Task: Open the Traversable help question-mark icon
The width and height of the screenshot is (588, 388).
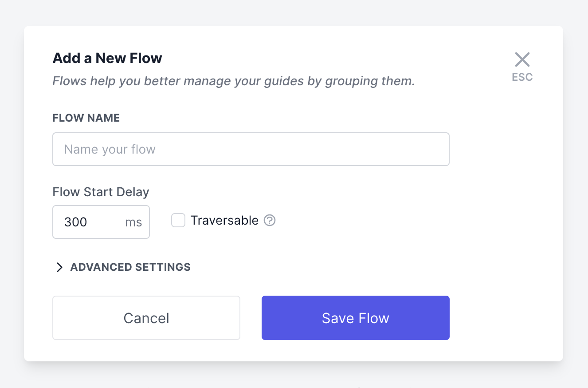Action: [270, 220]
